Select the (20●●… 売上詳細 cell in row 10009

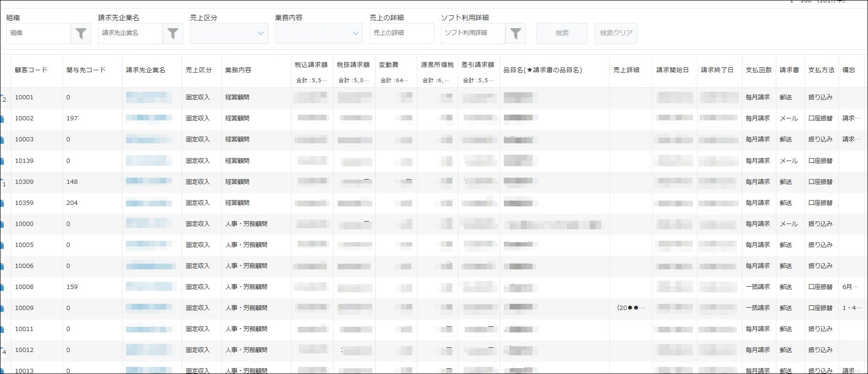[631, 308]
